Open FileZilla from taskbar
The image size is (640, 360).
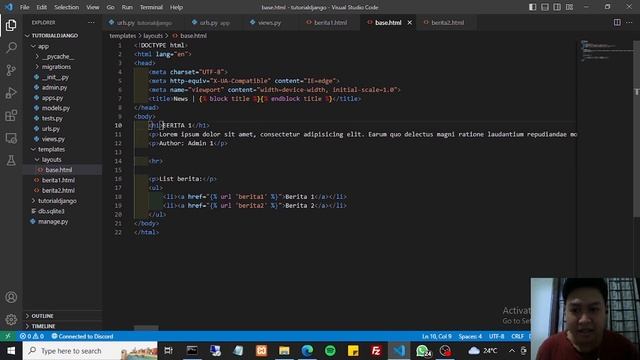pyautogui.click(x=376, y=351)
